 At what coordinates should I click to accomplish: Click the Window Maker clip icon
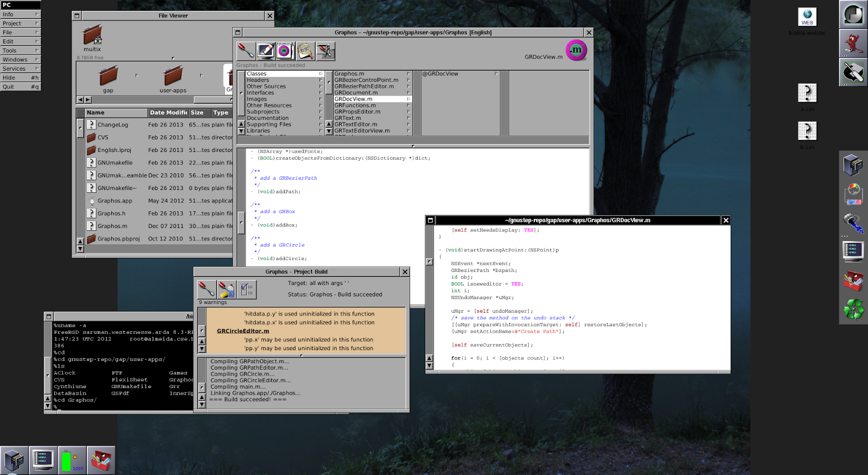click(853, 15)
